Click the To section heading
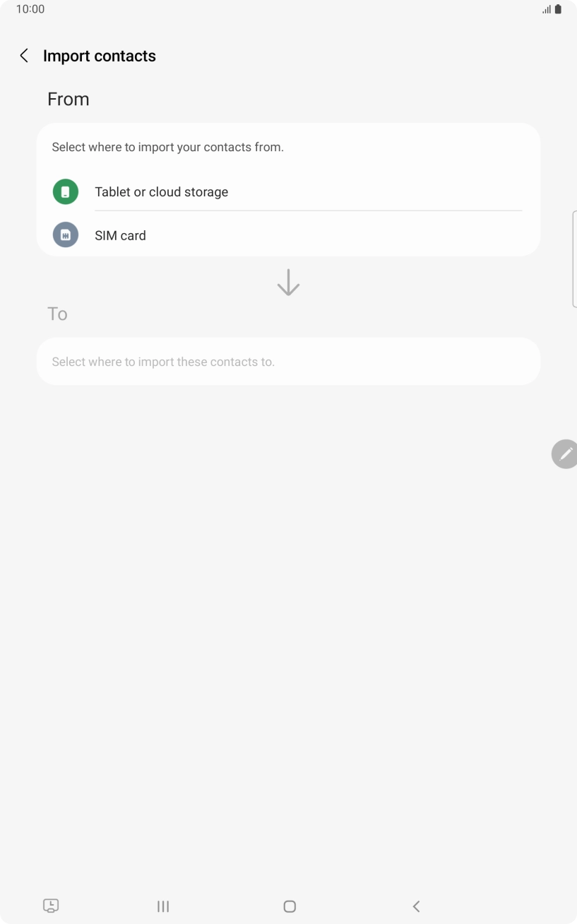Image resolution: width=577 pixels, height=924 pixels. pyautogui.click(x=57, y=314)
